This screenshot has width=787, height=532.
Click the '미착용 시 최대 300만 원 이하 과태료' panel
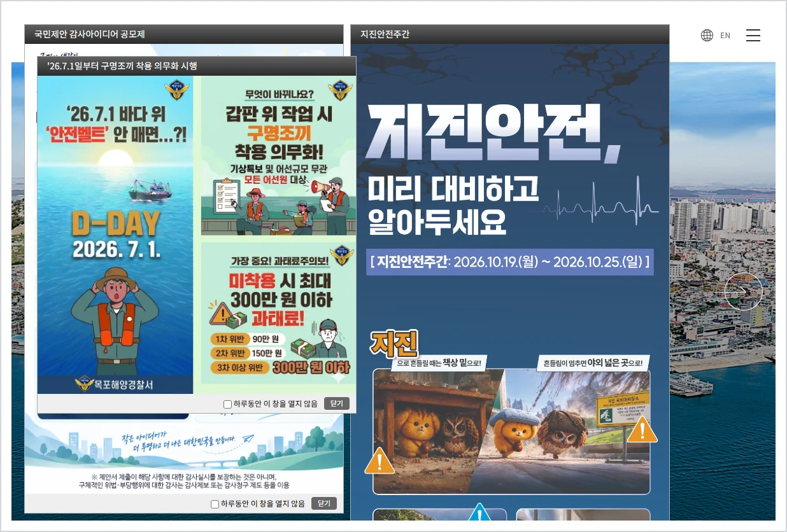(x=278, y=313)
